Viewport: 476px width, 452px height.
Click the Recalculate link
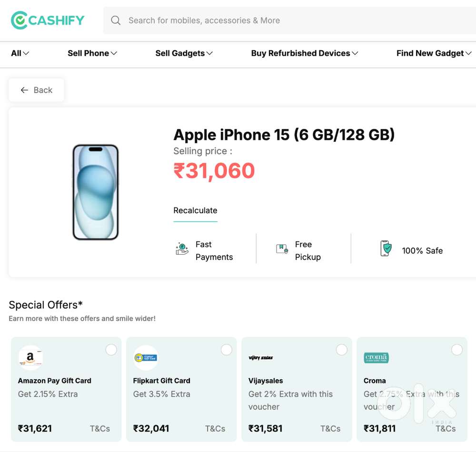(x=195, y=210)
